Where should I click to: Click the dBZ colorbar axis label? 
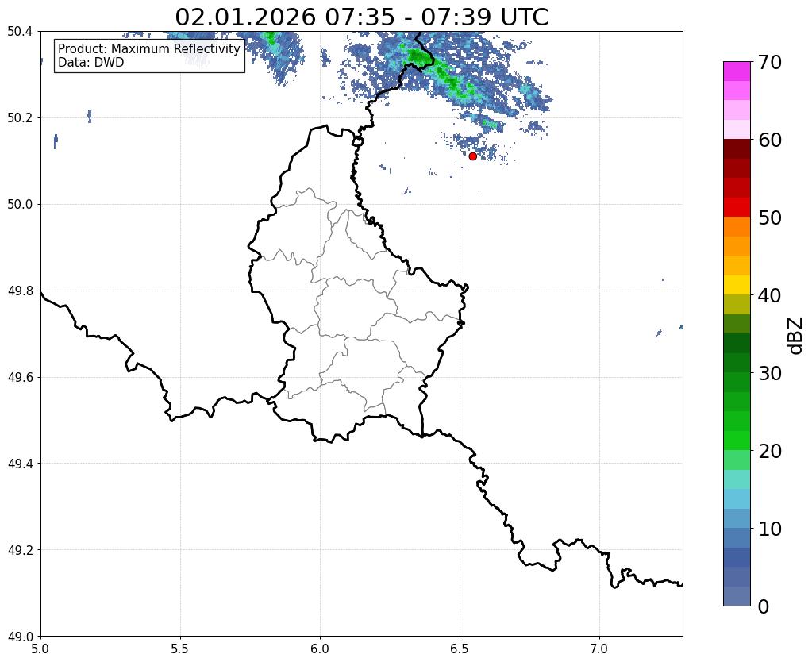[x=796, y=336]
